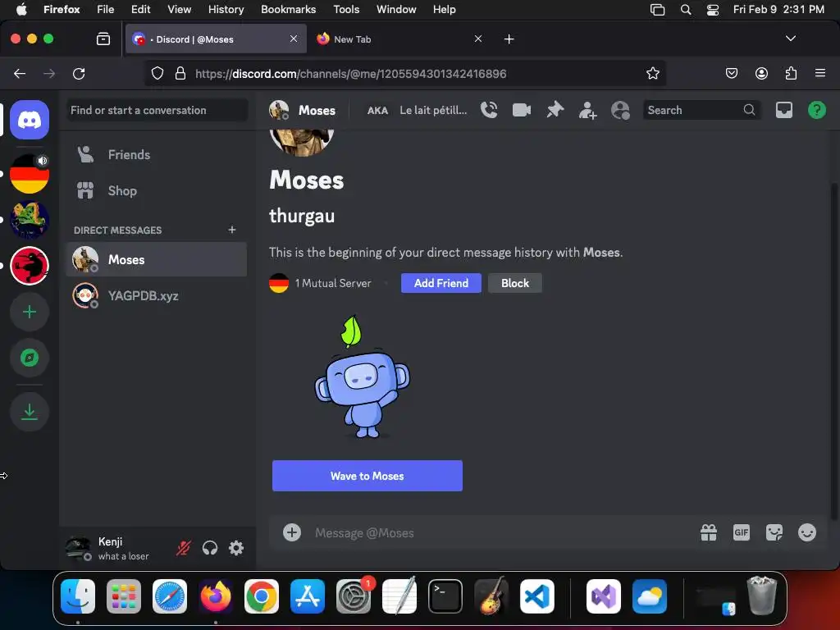Open the View menu
The height and width of the screenshot is (630, 840).
(x=179, y=10)
